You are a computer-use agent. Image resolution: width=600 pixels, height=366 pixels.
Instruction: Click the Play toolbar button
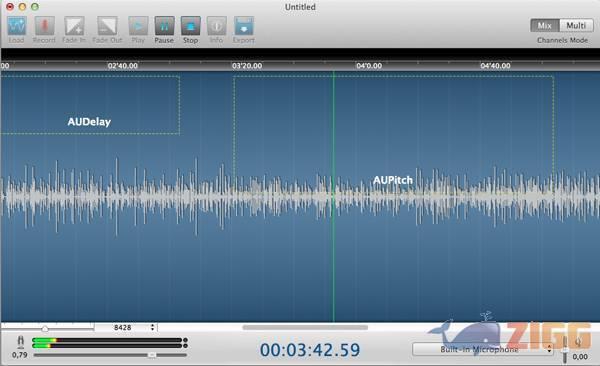tap(138, 26)
